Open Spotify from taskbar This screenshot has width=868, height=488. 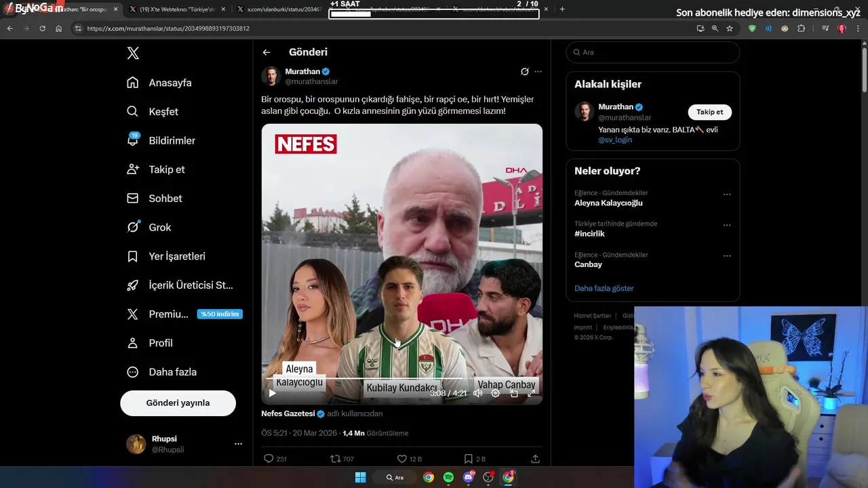[448, 477]
